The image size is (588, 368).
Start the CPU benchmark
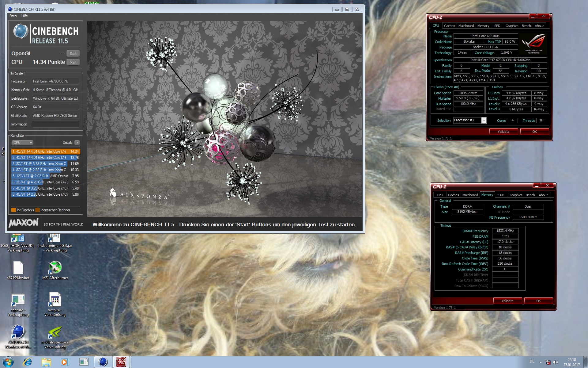[x=73, y=62]
